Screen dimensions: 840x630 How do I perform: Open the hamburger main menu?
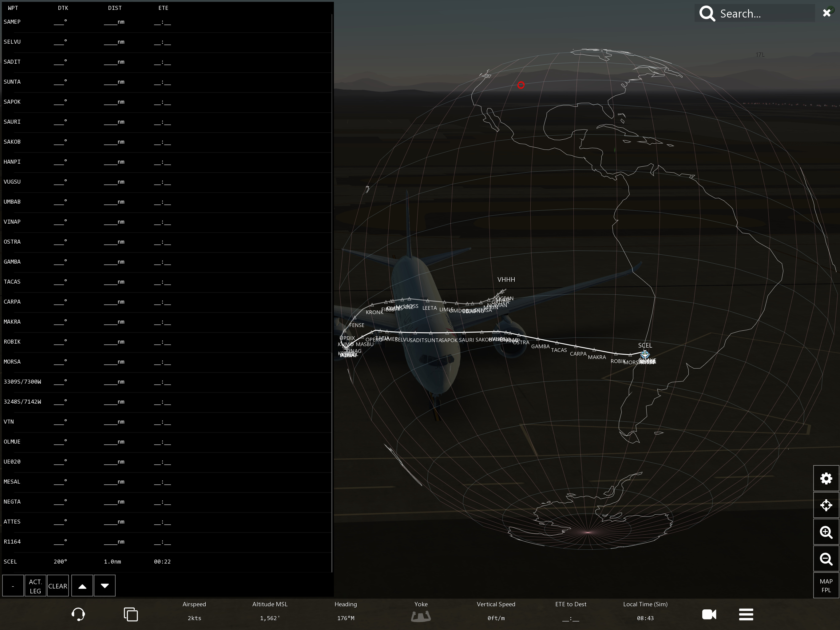click(x=746, y=614)
